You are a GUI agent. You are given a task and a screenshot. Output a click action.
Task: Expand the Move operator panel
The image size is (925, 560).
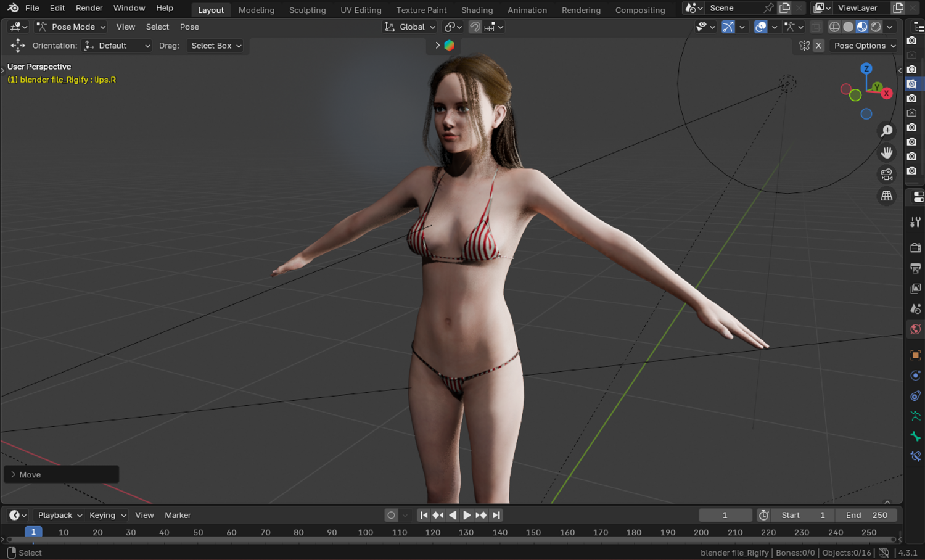click(61, 474)
